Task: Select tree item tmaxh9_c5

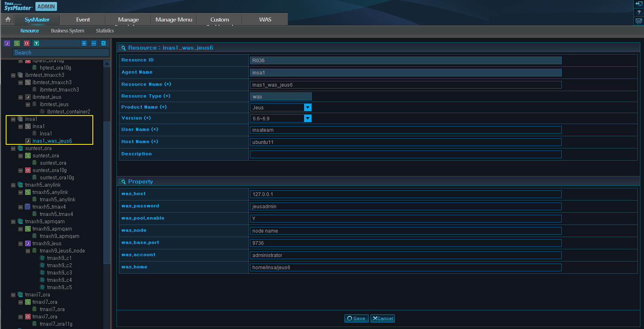Action: pyautogui.click(x=59, y=287)
